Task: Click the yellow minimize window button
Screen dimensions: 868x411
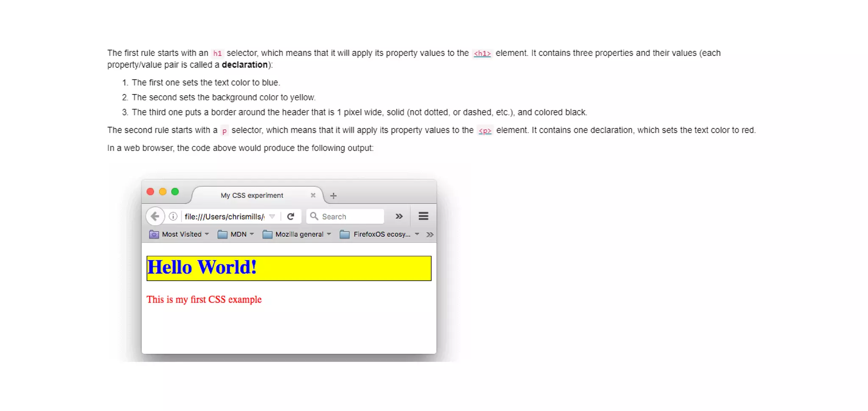Action: [162, 192]
